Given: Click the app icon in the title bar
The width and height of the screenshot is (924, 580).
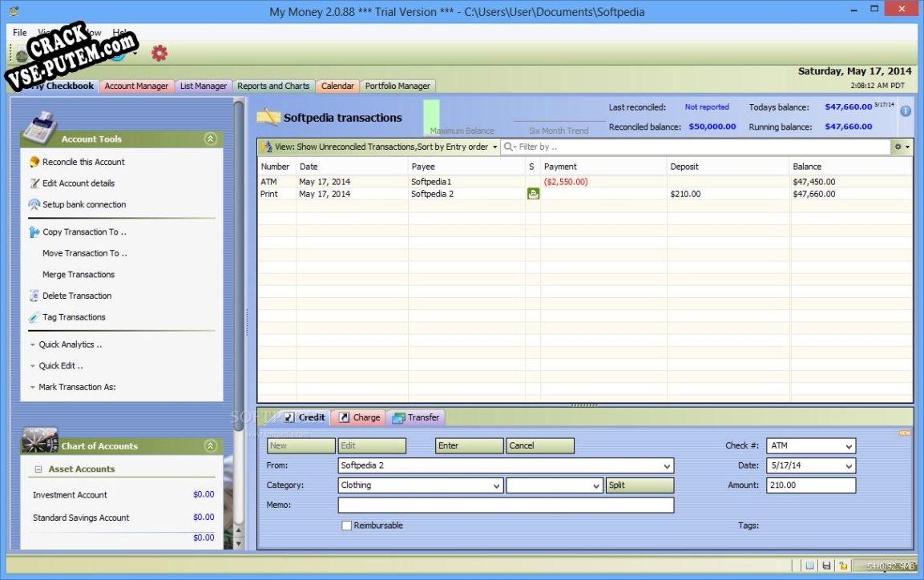Looking at the screenshot, I should [x=14, y=10].
